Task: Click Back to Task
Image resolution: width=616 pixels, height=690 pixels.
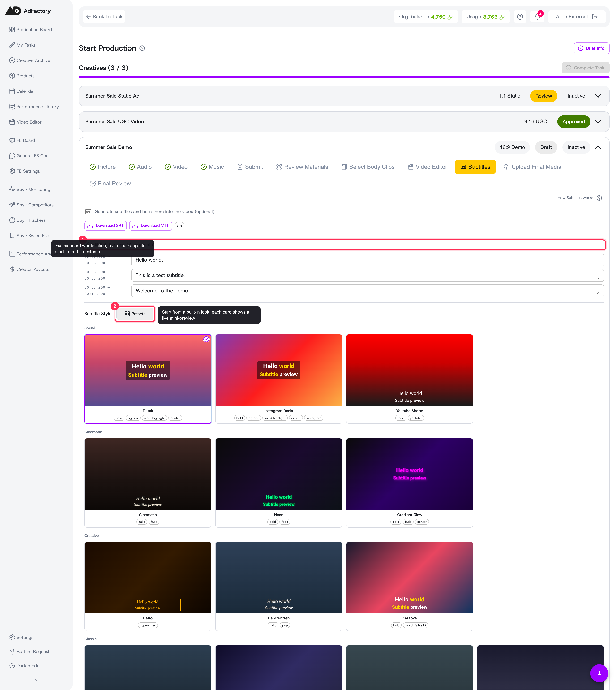Action: pyautogui.click(x=104, y=17)
